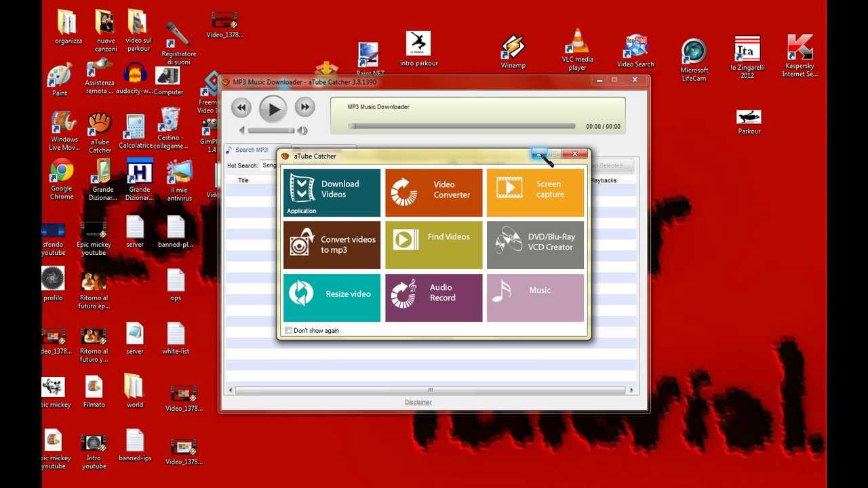Image resolution: width=868 pixels, height=488 pixels.
Task: Select the Filmato desktop icon
Action: (94, 392)
